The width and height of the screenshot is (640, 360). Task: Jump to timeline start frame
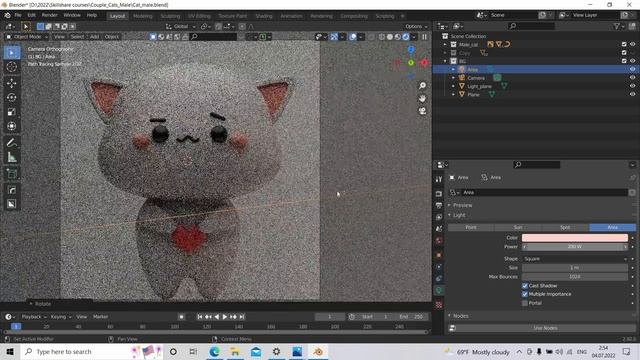(200, 317)
